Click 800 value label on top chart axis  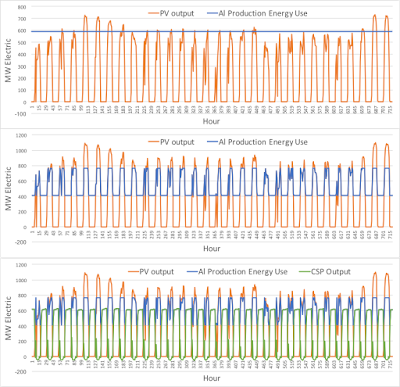22,7
